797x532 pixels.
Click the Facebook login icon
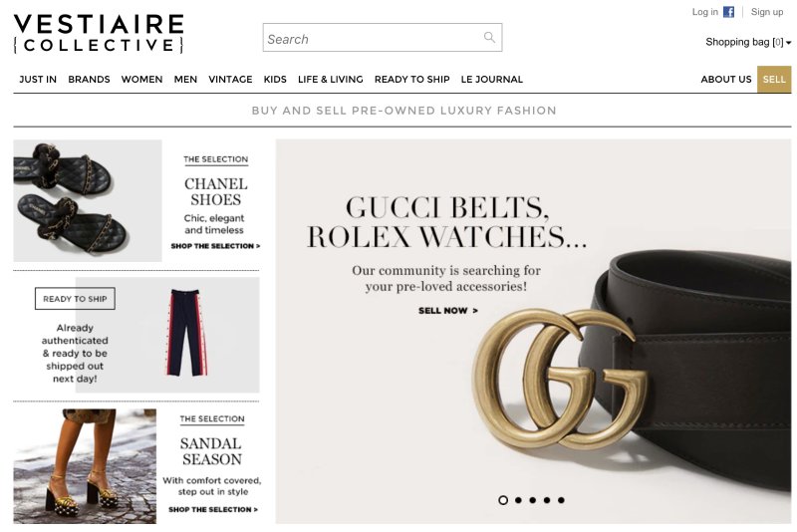[729, 12]
